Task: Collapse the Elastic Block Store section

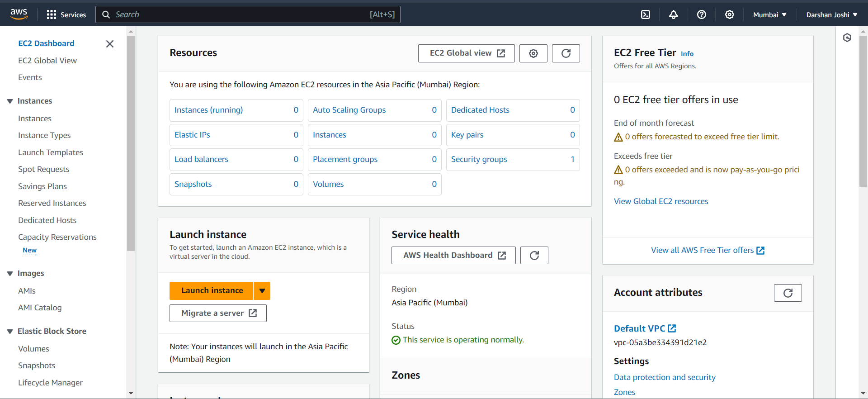Action: 10,331
